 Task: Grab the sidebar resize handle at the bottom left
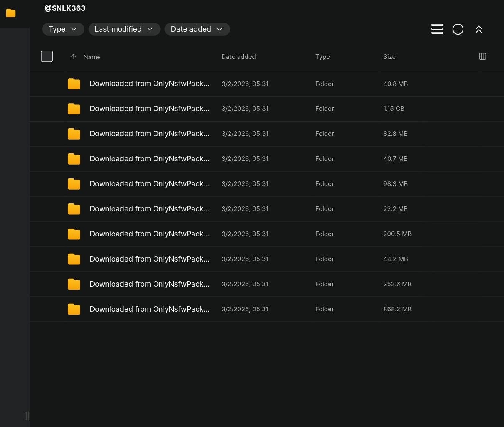[27, 416]
